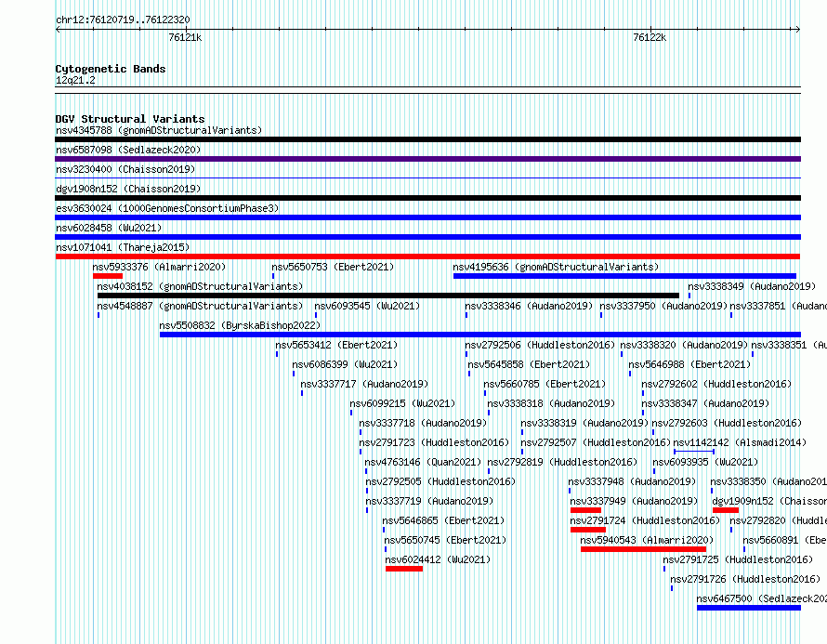Screen dimensions: 827x644
Task: Select the blue nsv6467500 Sedlazeck bar
Action: (749, 608)
